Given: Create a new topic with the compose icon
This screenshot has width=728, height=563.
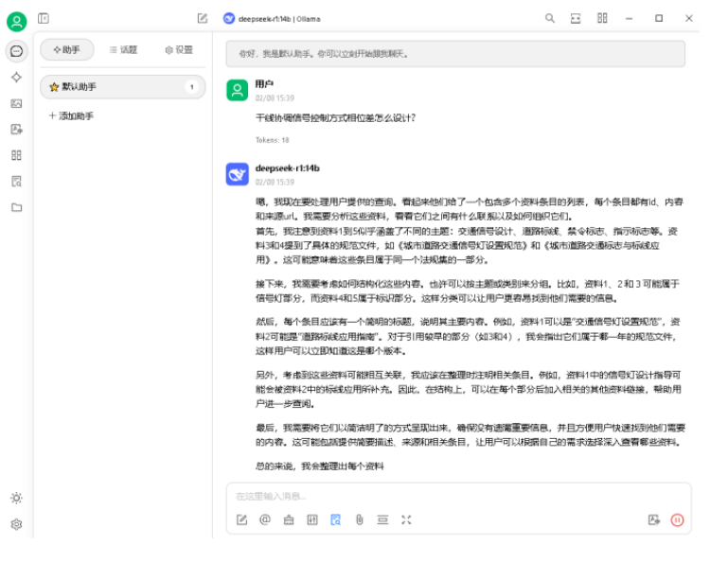Looking at the screenshot, I should pos(203,19).
